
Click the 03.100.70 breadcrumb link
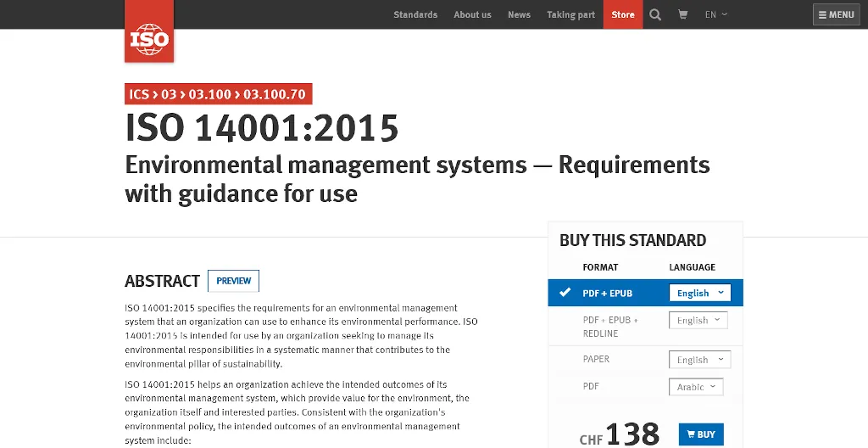tap(275, 94)
